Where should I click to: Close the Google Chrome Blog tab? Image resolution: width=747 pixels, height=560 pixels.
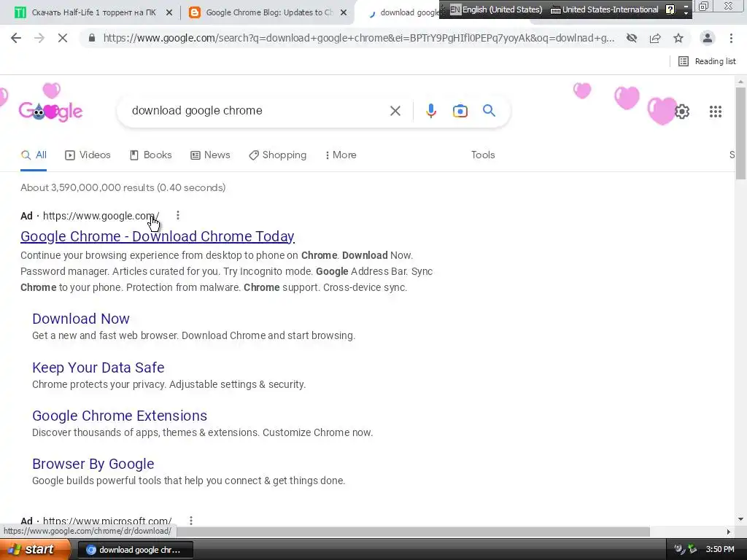(x=344, y=12)
